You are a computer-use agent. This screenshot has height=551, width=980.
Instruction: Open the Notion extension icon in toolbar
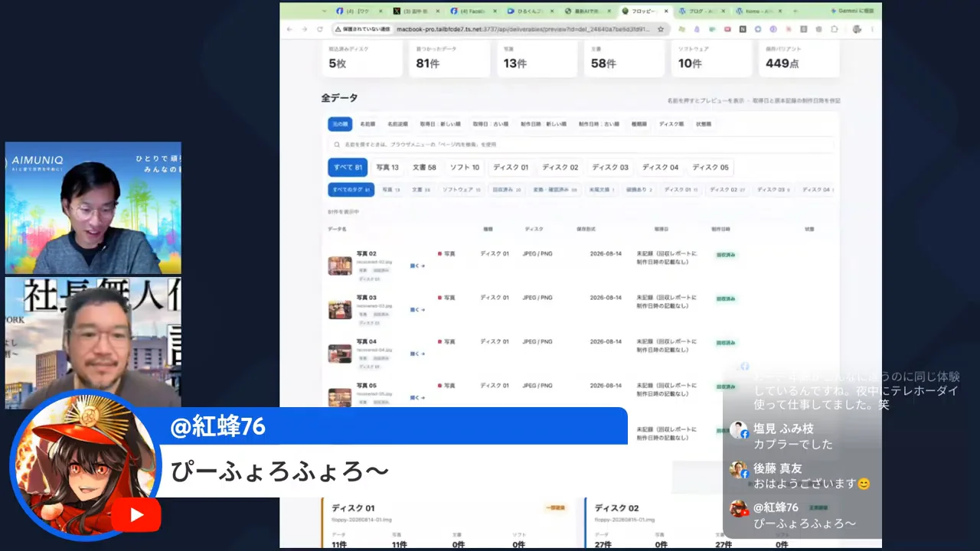pyautogui.click(x=743, y=29)
